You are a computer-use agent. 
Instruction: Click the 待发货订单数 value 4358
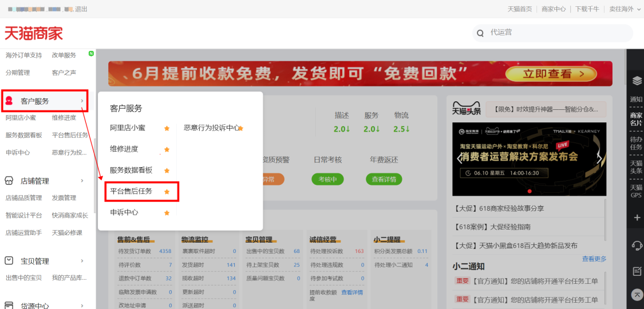[165, 251]
